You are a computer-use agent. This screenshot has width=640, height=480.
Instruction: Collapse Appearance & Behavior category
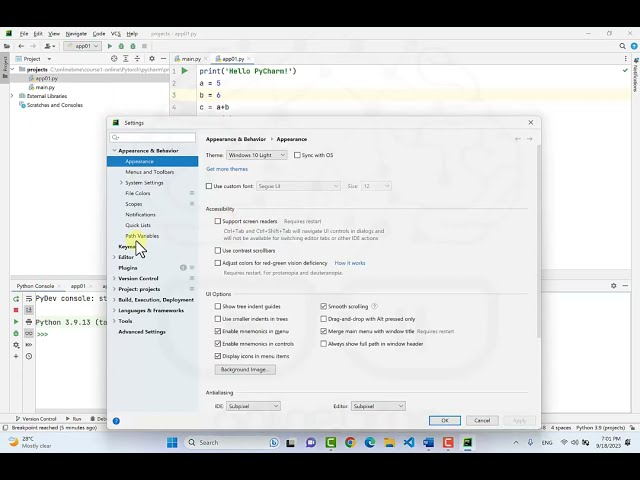(114, 151)
